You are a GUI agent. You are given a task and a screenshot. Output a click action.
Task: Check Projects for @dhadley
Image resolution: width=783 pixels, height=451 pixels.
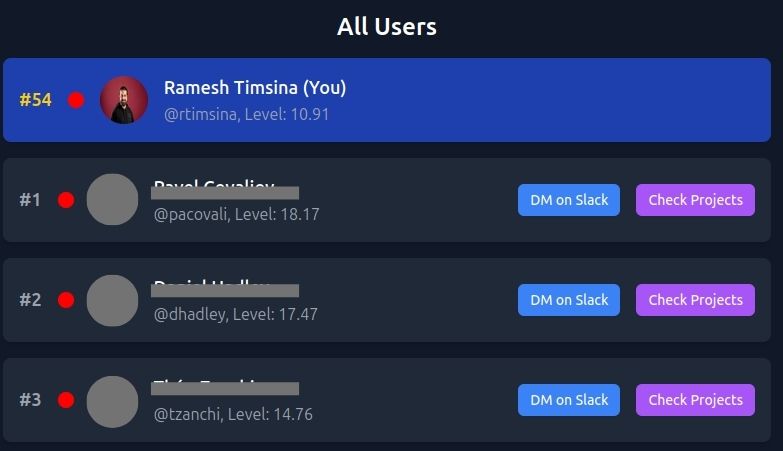pyautogui.click(x=695, y=300)
